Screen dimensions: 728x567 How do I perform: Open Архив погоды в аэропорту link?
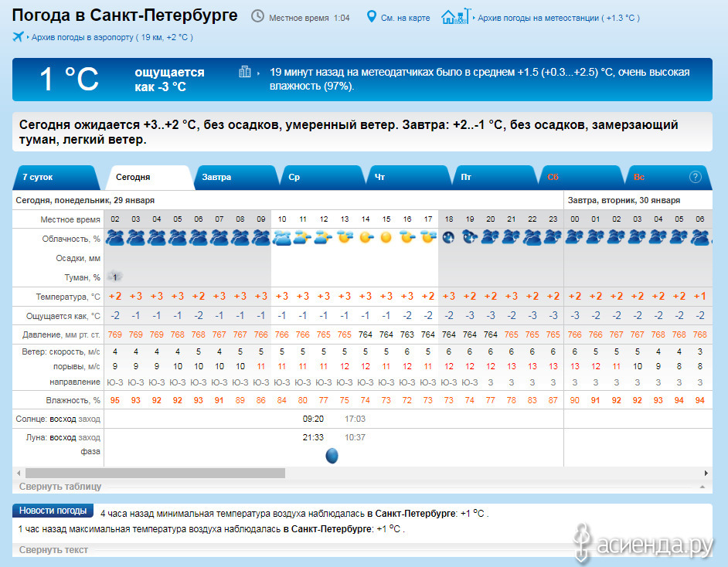[x=112, y=37]
